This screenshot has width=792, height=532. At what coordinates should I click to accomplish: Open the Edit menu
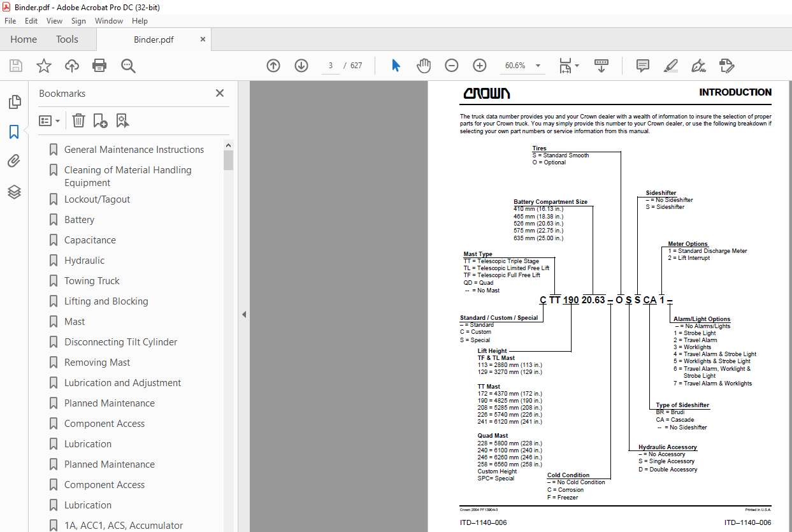[x=31, y=21]
